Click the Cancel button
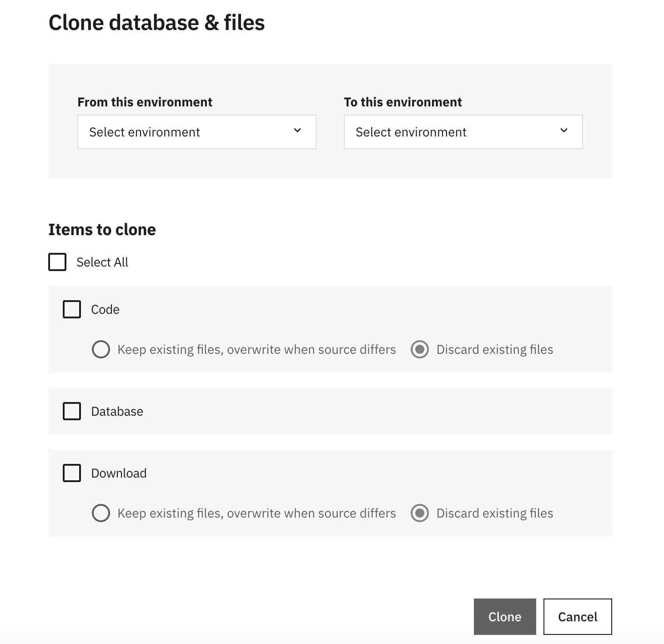 click(578, 617)
